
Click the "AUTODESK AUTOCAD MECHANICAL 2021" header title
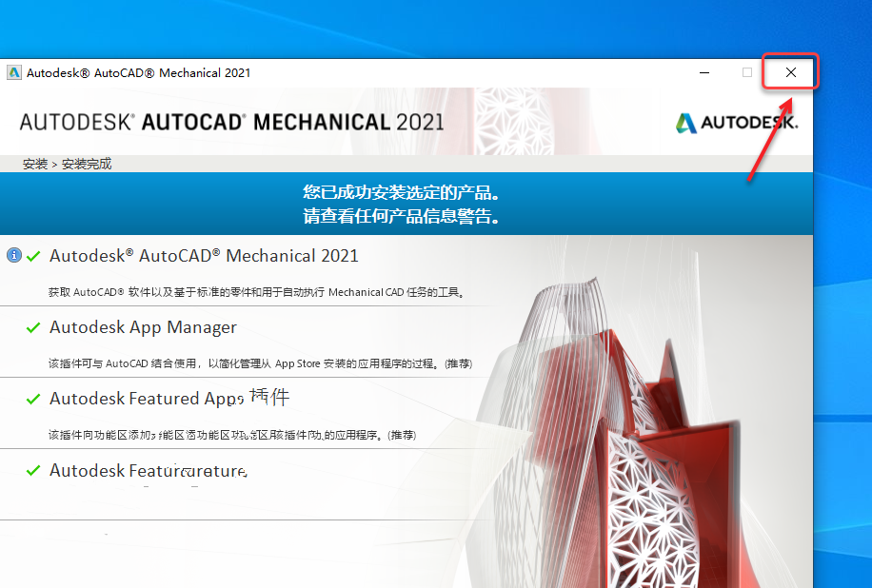point(232,123)
